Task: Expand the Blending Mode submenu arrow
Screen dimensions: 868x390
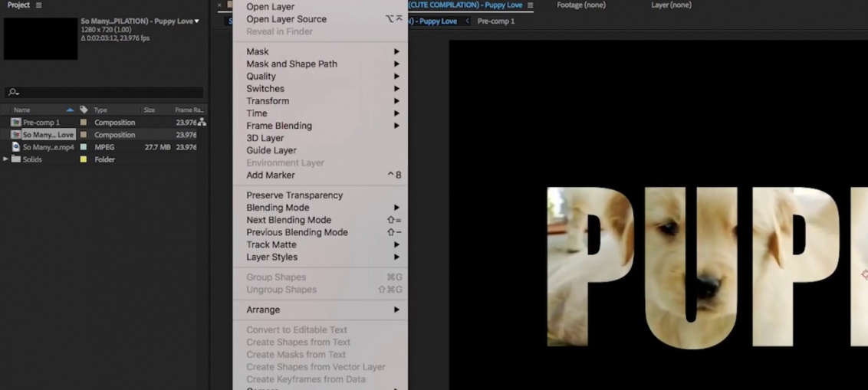Action: pyautogui.click(x=396, y=208)
